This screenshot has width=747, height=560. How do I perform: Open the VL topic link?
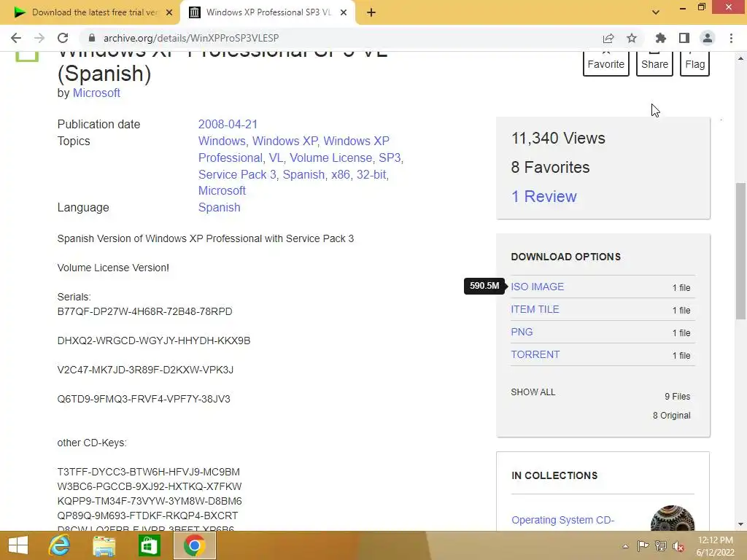pyautogui.click(x=275, y=157)
